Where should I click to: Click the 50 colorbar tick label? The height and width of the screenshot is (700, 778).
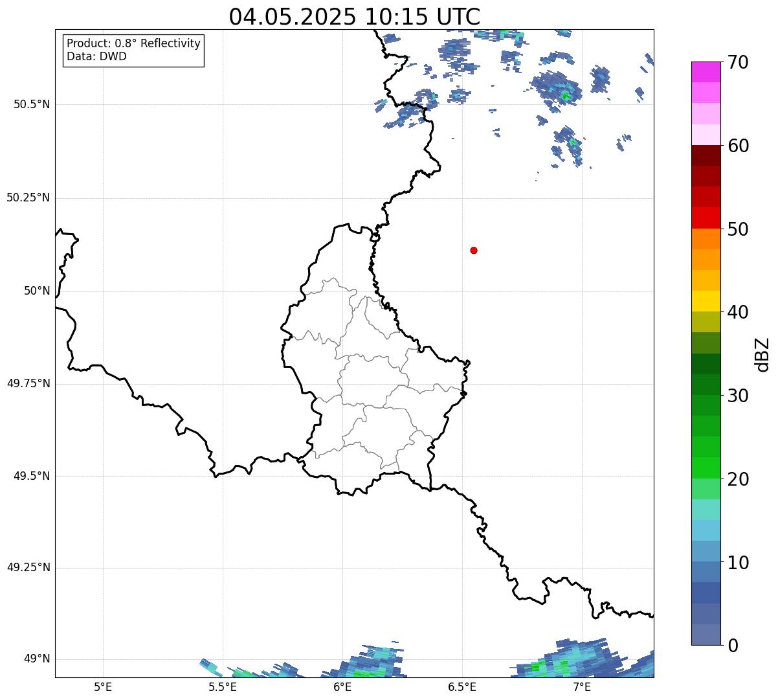coord(738,229)
